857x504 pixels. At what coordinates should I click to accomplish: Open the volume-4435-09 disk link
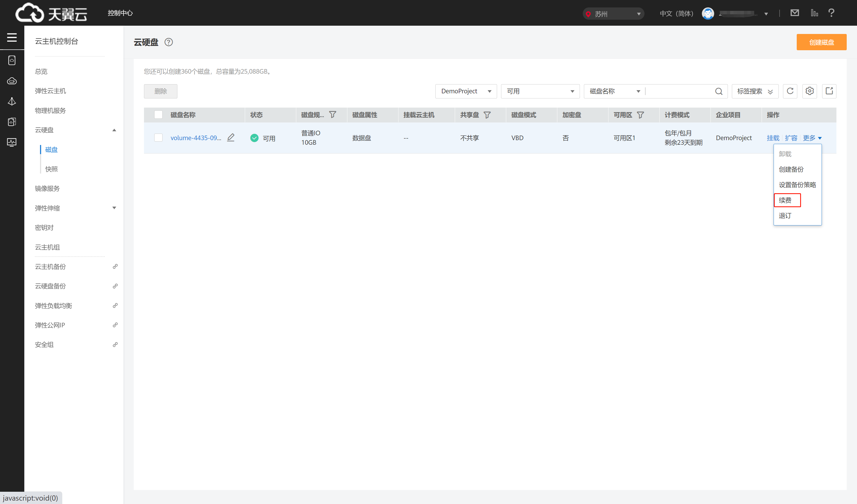click(196, 138)
